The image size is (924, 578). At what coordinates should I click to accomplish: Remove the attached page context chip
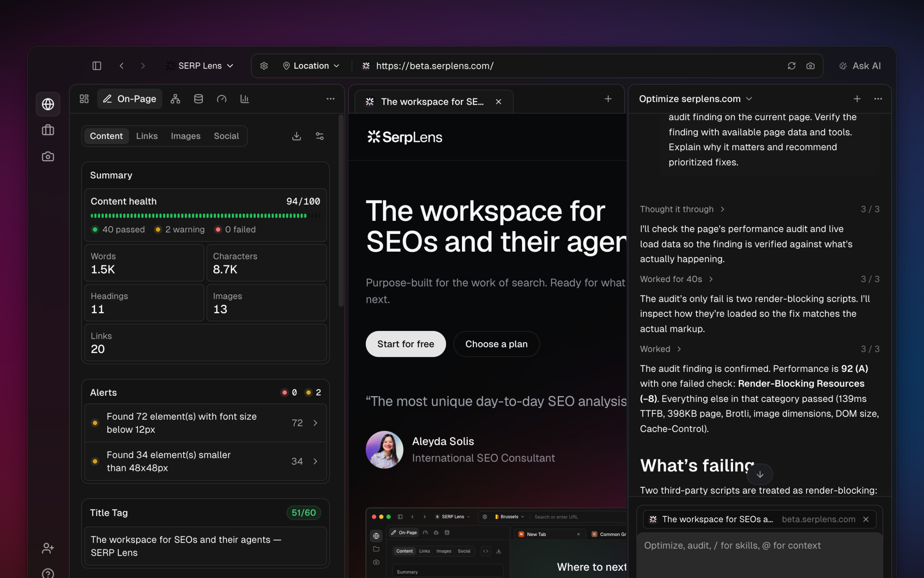pyautogui.click(x=866, y=519)
